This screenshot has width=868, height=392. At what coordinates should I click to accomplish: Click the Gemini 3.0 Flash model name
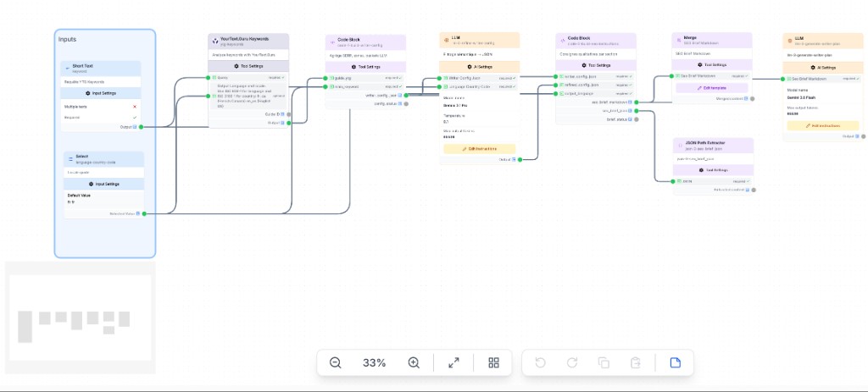point(803,97)
